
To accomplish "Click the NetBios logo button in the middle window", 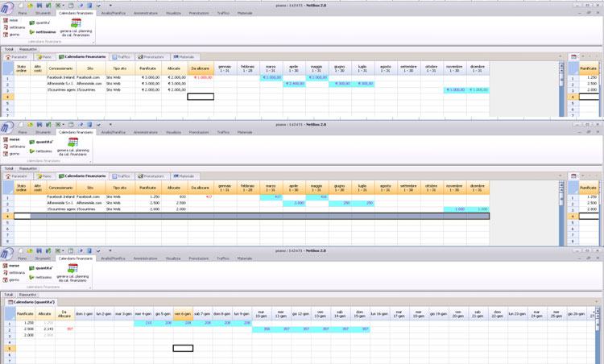I will (6, 128).
